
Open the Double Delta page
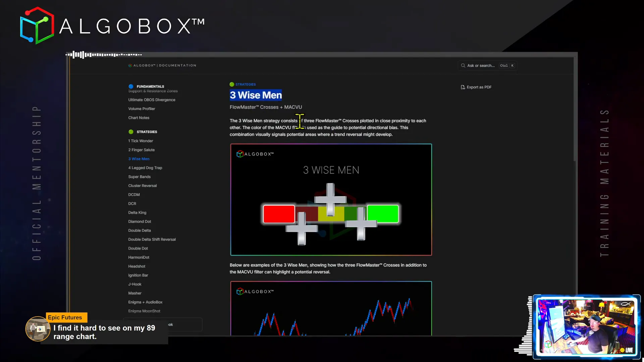140,231
